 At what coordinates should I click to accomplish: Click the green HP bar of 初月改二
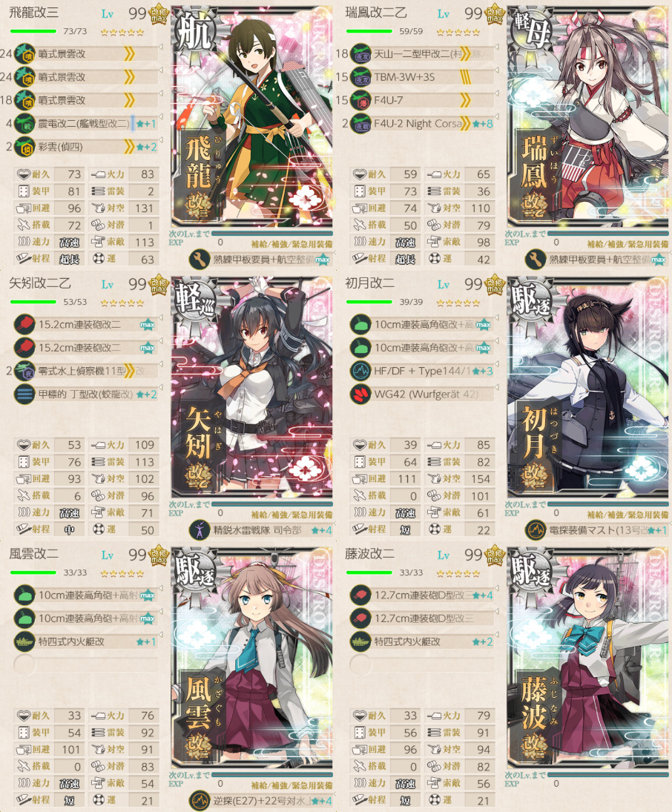[370, 302]
